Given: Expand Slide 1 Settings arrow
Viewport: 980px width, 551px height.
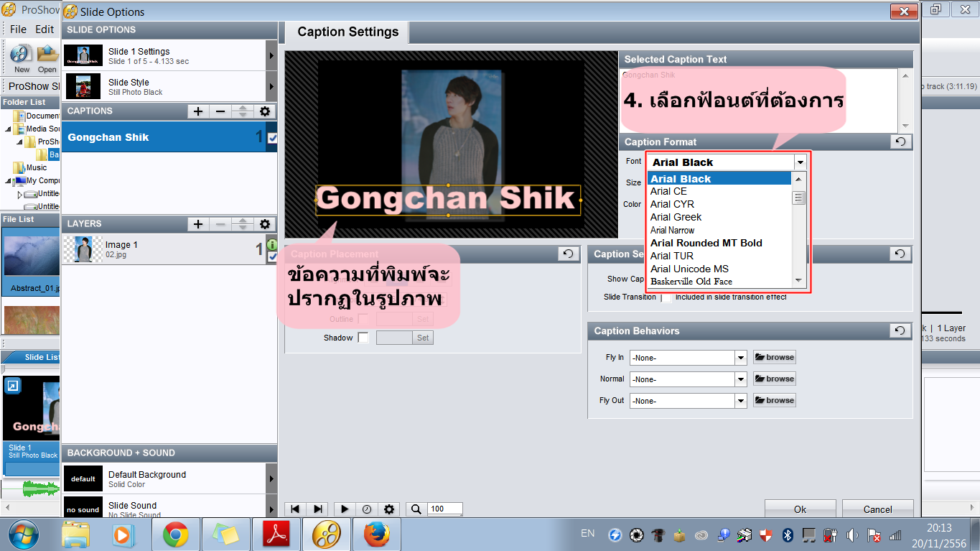Looking at the screenshot, I should [x=271, y=55].
